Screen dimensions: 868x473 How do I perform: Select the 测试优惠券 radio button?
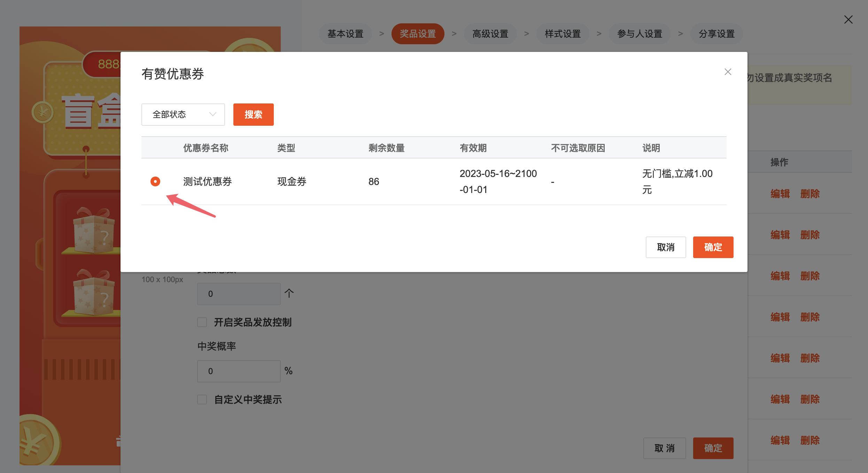[x=155, y=181]
